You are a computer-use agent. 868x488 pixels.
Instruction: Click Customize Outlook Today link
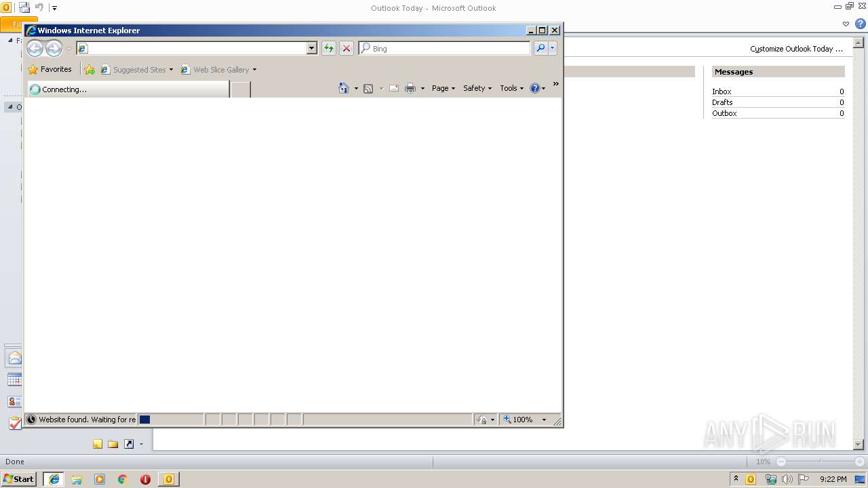(796, 49)
